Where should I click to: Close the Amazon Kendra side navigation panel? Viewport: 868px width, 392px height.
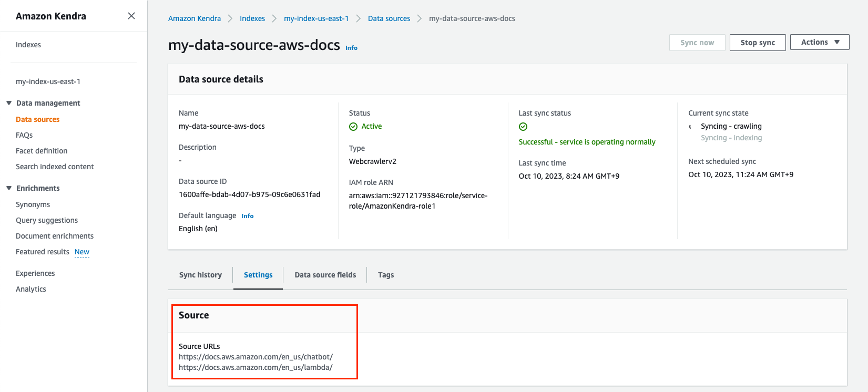(x=131, y=16)
